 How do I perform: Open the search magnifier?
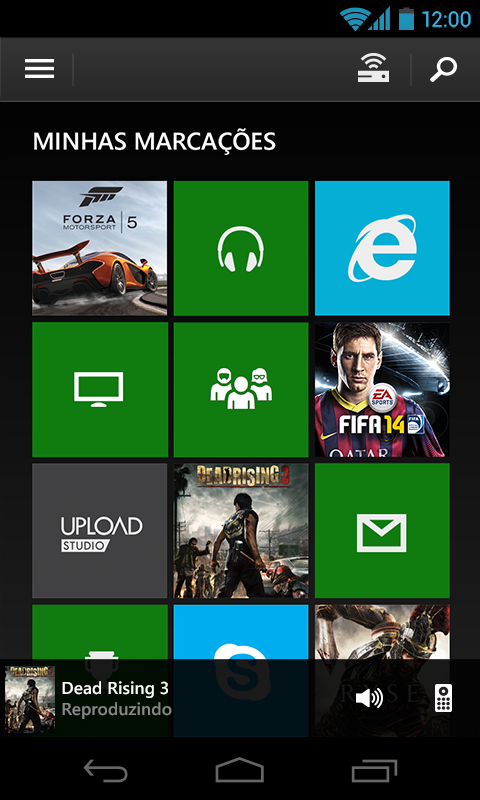(443, 69)
